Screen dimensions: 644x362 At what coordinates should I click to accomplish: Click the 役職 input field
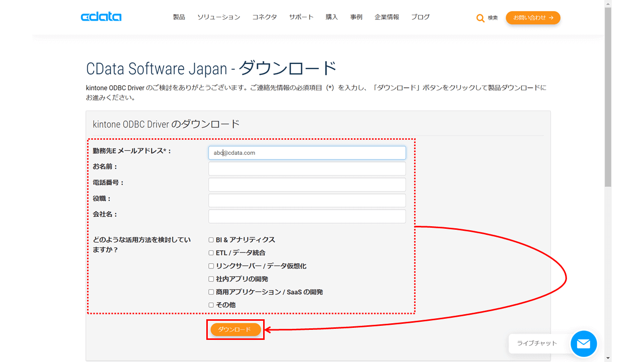(307, 201)
